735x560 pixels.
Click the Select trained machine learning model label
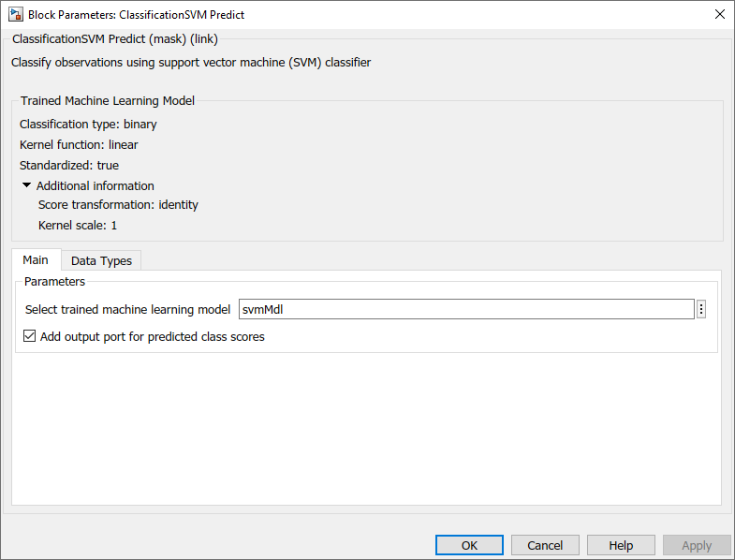coord(127,310)
